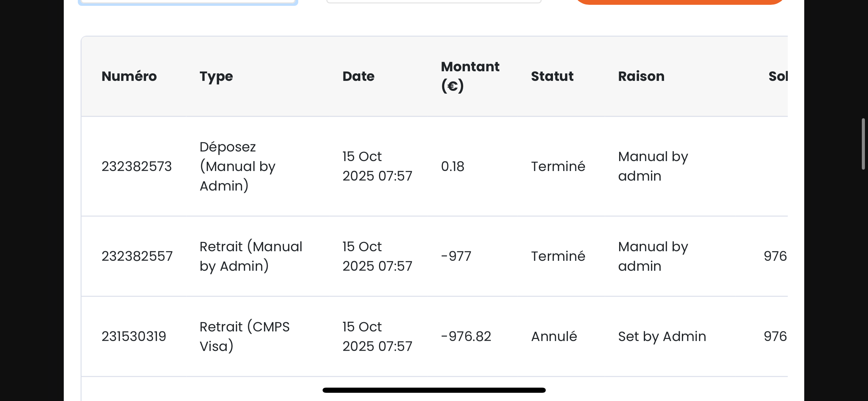Select the -976.82 amount cell

466,337
